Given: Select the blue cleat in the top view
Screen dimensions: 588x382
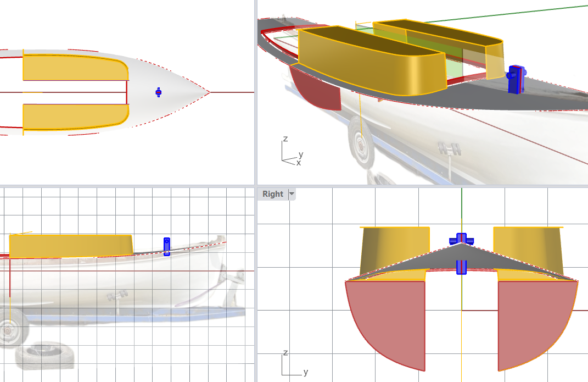Looking at the screenshot, I should coord(158,92).
